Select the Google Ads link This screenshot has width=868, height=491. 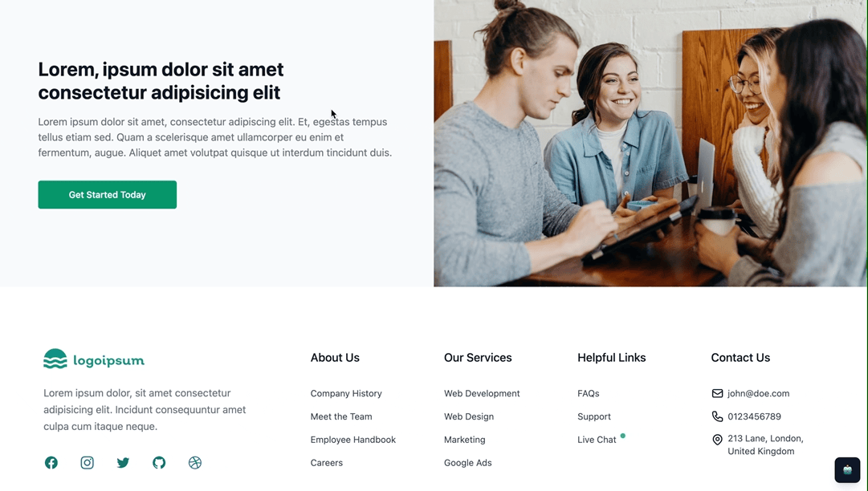click(x=468, y=463)
